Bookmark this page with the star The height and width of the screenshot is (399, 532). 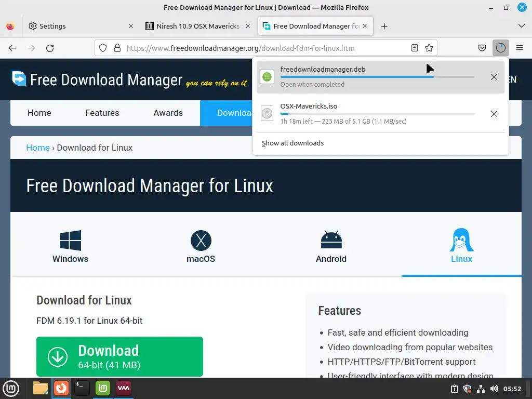(429, 48)
